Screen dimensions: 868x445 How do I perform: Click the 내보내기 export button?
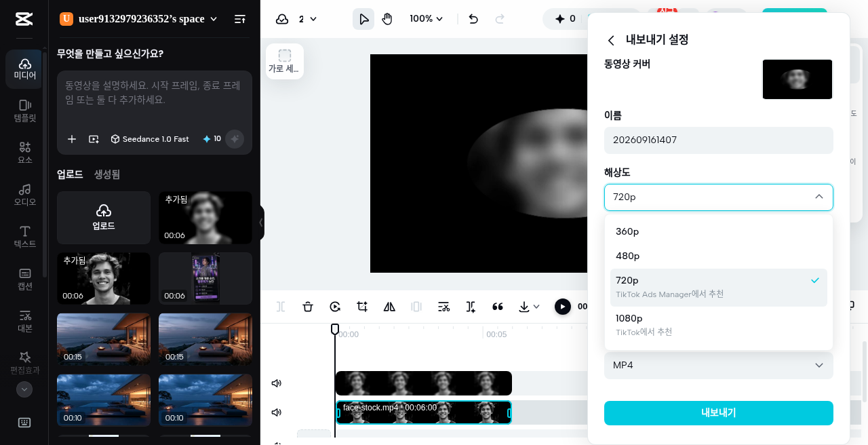pos(719,413)
